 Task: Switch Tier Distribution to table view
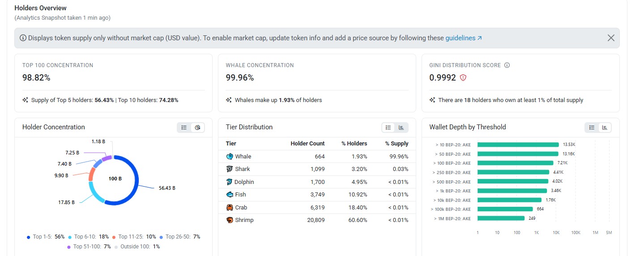click(388, 128)
